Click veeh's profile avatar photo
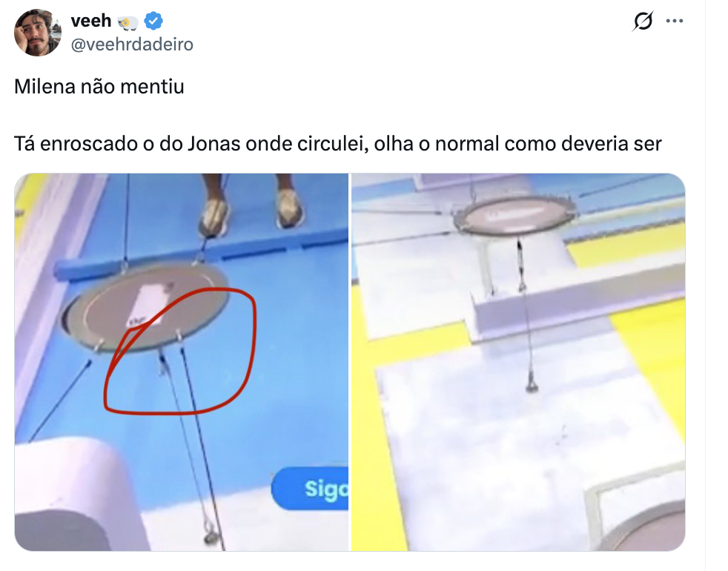Viewport: 728px width, 571px height. tap(38, 32)
